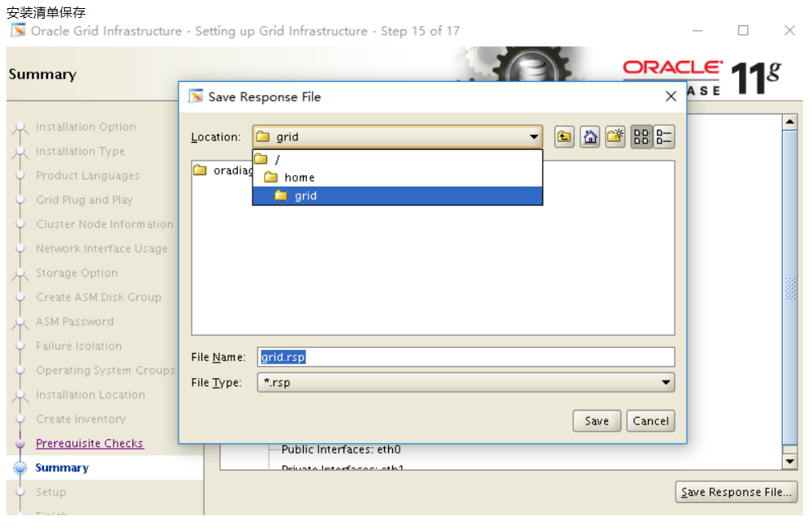812x529 pixels.
Task: Select 'home' in Location dropdown
Action: [x=397, y=178]
